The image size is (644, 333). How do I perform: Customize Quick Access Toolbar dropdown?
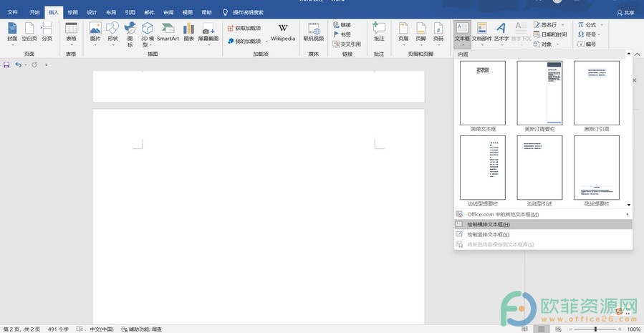(46, 65)
